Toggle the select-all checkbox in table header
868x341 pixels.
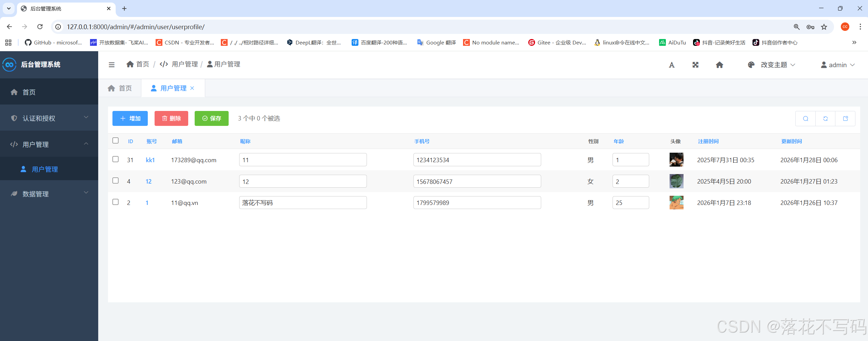[x=116, y=140]
